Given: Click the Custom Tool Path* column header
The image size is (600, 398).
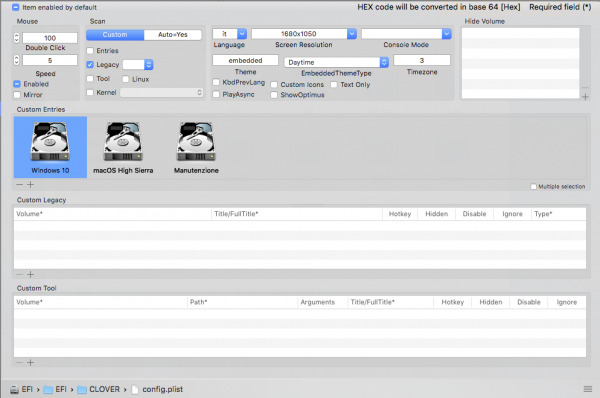Looking at the screenshot, I should pos(242,302).
